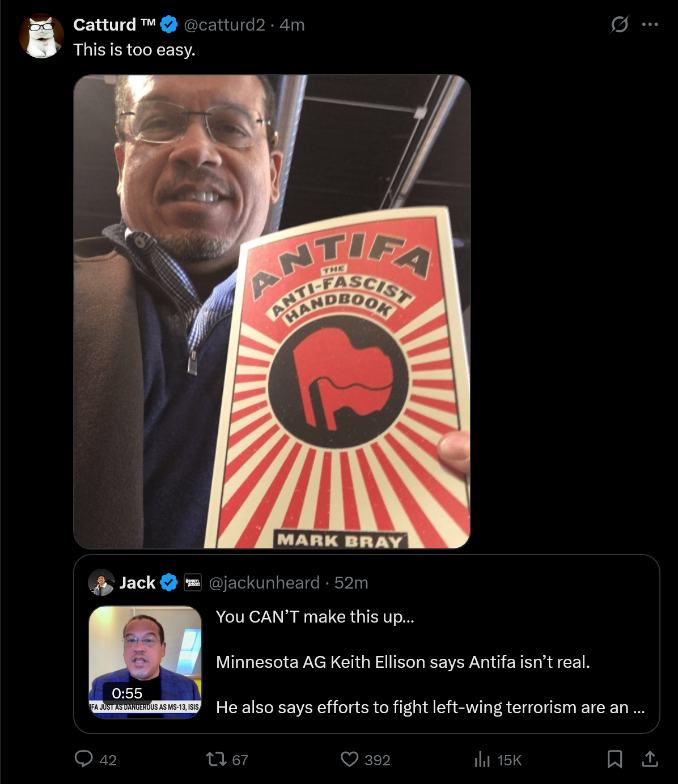Image resolution: width=678 pixels, height=784 pixels.
Task: Open quoted tweet text about Keith Ellison
Action: (430, 662)
